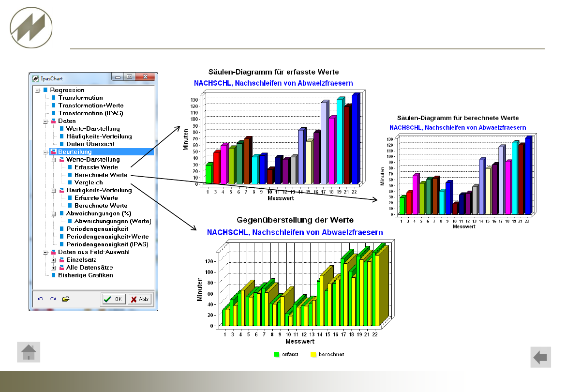Click the folder icon beside Daten aus Feld-Auswahl
The image size is (566, 392).
click(53, 252)
